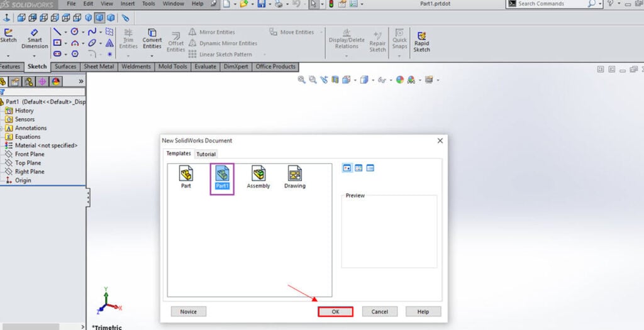Select the Straight Slot tool

pos(57,54)
